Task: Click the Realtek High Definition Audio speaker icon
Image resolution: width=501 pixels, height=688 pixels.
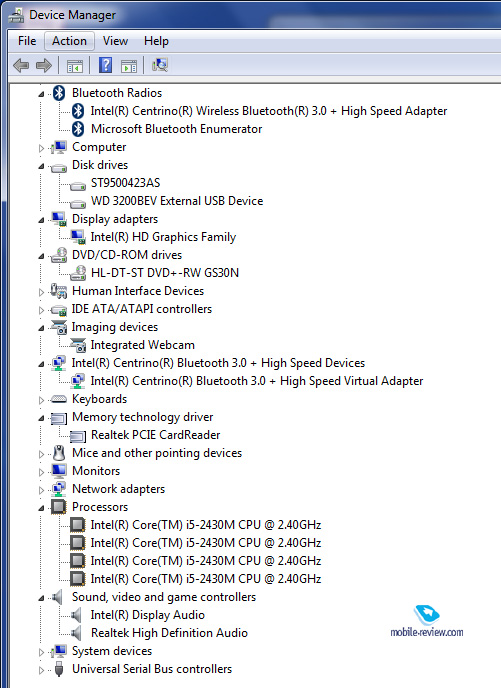Action: coord(76,633)
